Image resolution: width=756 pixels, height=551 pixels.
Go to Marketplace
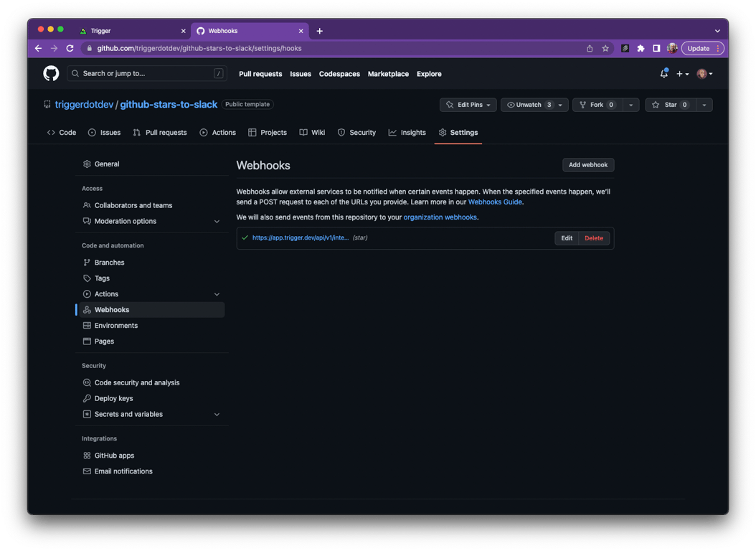(388, 74)
